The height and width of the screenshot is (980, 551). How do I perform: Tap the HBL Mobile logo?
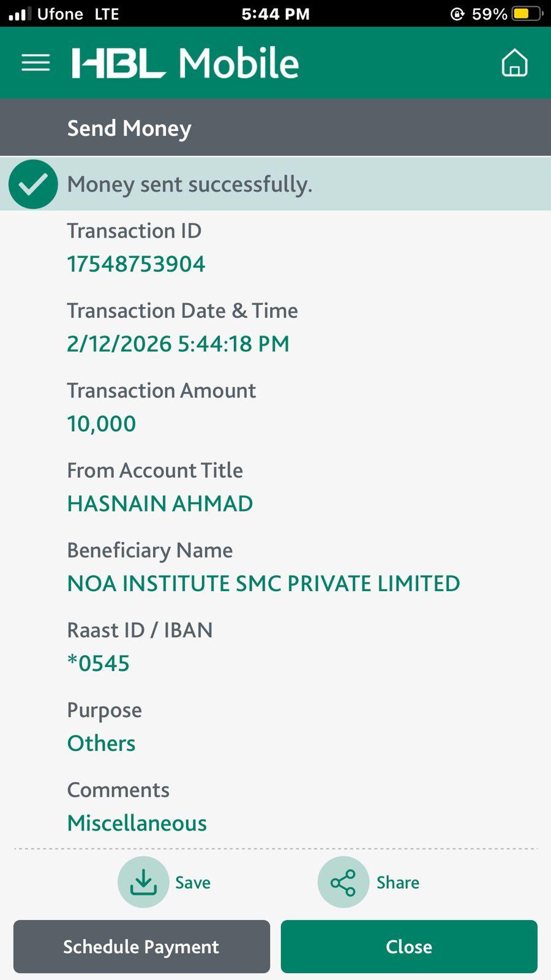coord(185,63)
